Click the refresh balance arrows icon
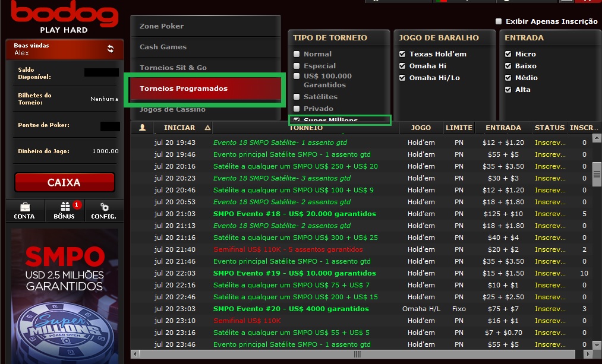This screenshot has width=602, height=364. pos(111,49)
